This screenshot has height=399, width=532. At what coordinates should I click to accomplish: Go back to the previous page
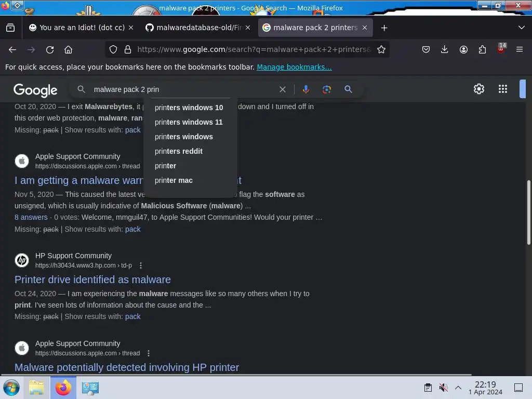12,50
